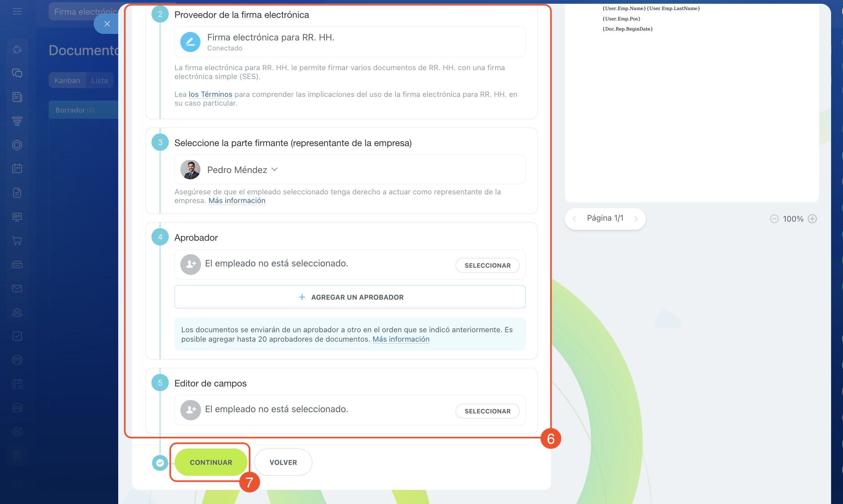Open the los Términos link

[210, 94]
